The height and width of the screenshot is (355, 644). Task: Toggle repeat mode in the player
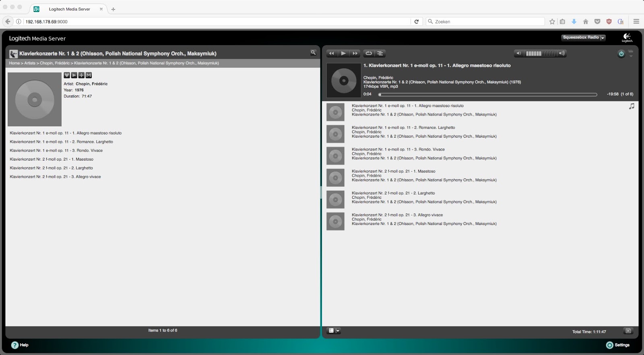(x=368, y=53)
